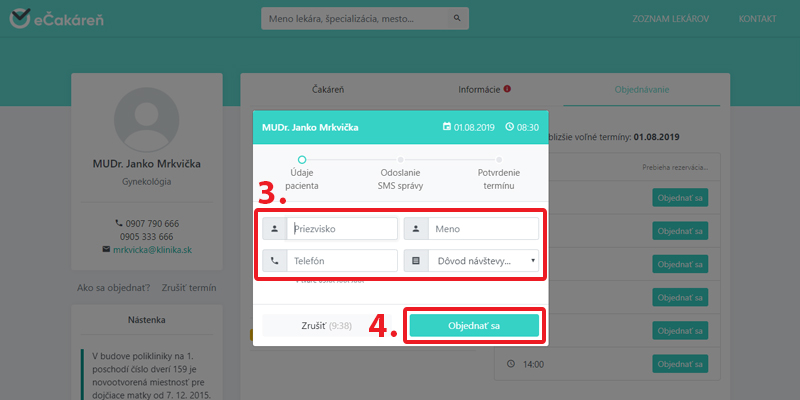Click the eČakáreň logo icon

tap(20, 19)
